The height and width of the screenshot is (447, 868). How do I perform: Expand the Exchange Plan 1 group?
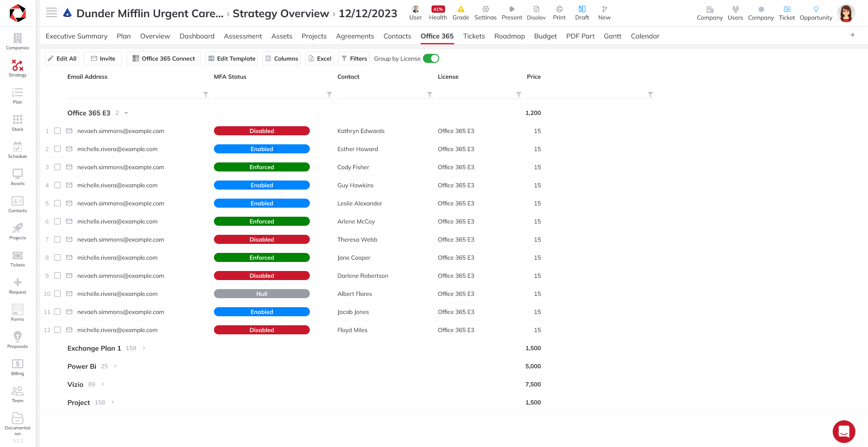point(144,348)
